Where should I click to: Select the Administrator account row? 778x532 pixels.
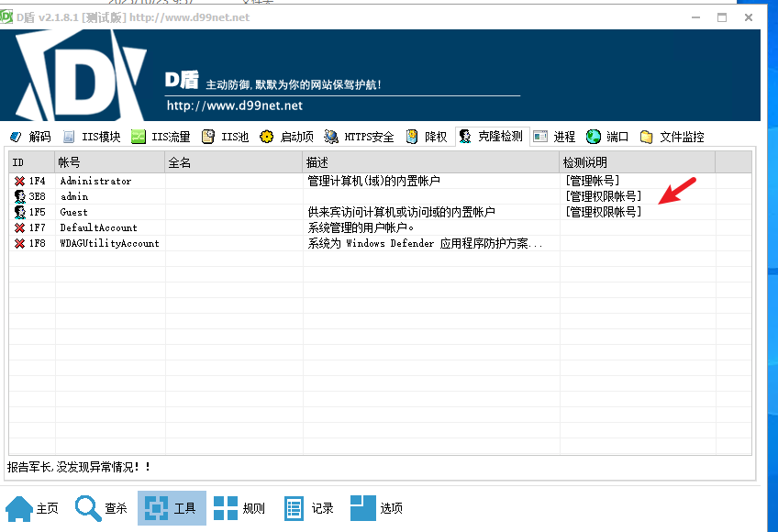tap(380, 181)
